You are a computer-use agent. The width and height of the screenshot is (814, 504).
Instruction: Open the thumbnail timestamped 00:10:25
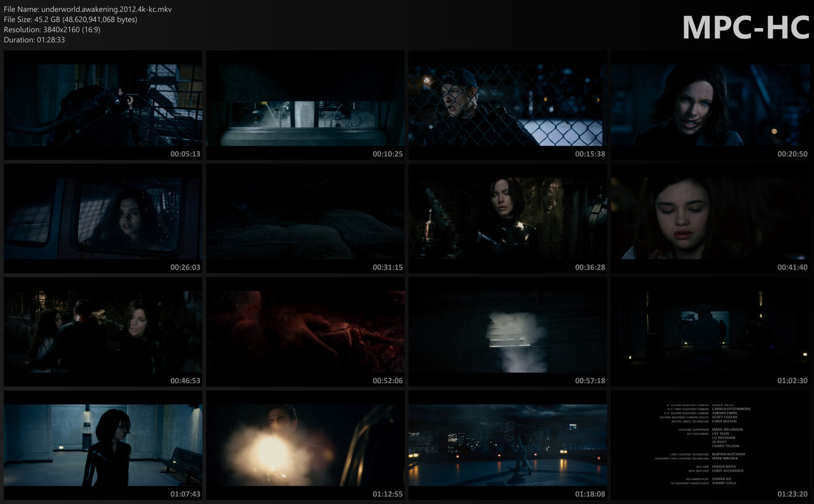coord(305,105)
